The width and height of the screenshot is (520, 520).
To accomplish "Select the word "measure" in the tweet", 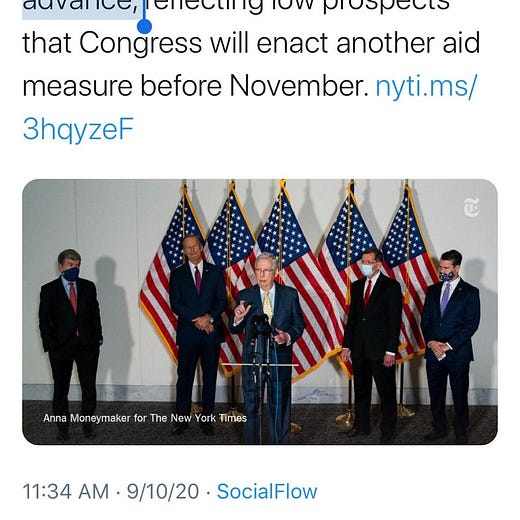I will 77,86.
